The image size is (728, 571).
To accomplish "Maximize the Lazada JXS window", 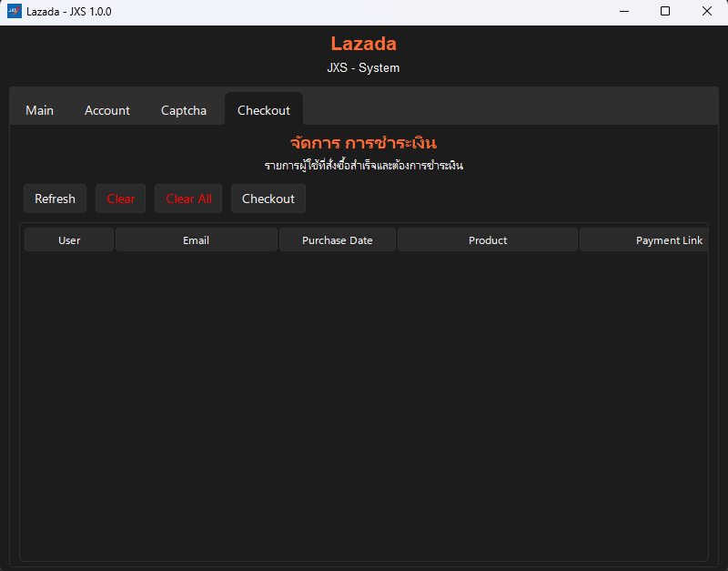I will (665, 12).
